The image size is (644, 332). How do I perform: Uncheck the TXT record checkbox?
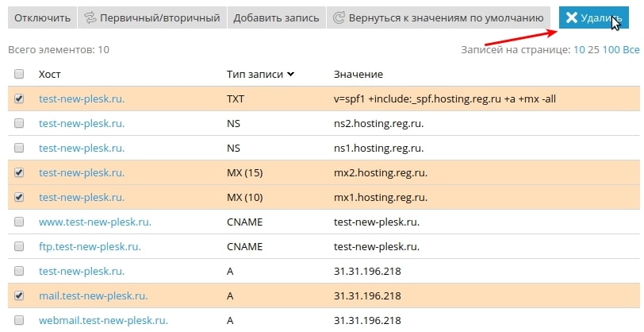[19, 98]
